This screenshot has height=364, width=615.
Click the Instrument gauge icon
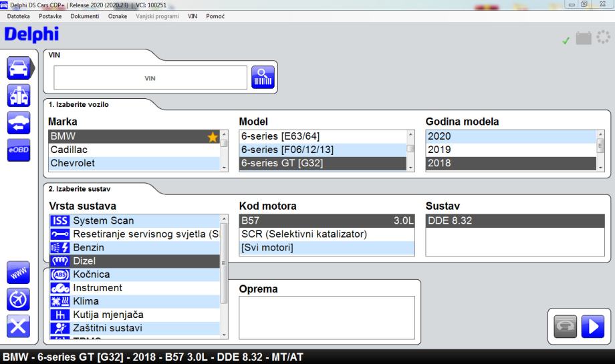[60, 288]
